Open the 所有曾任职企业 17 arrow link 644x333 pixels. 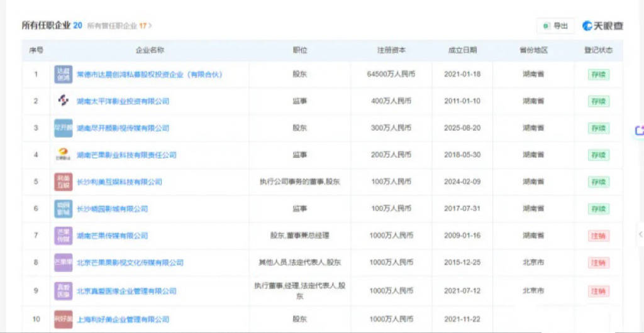click(x=119, y=26)
